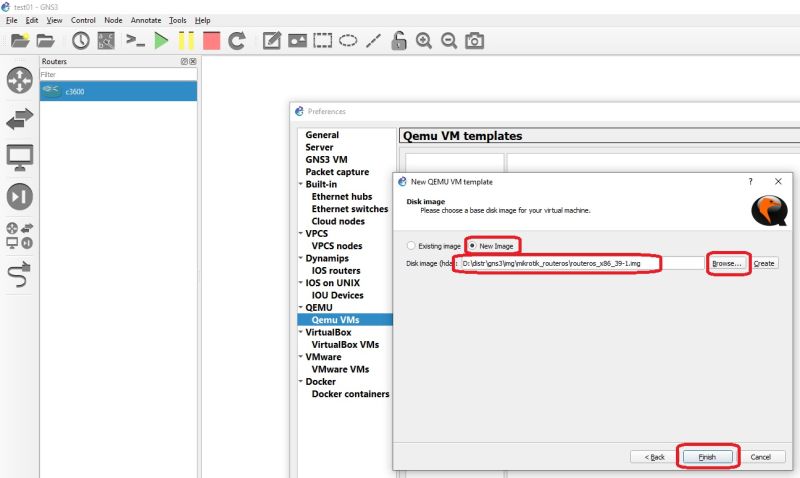Screen dimensions: 800x478
Task: Open the Node menu
Action: pos(113,20)
